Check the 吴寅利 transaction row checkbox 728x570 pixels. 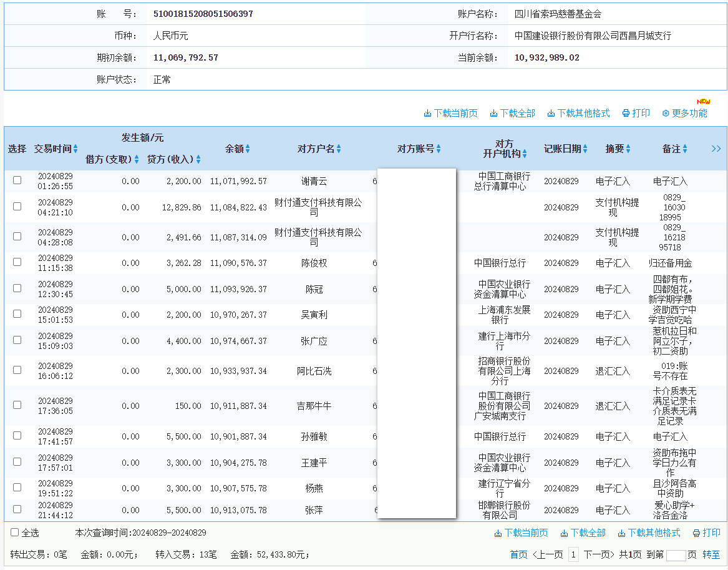click(17, 313)
